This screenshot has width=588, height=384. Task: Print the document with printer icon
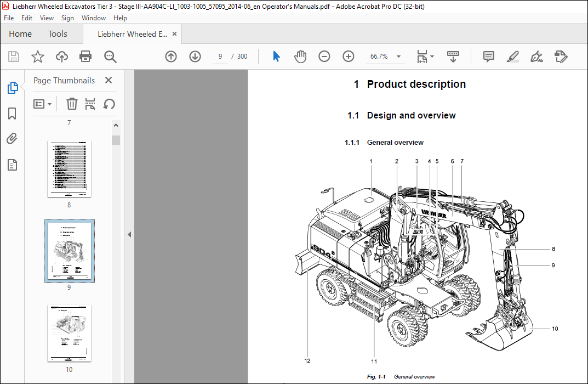point(85,57)
